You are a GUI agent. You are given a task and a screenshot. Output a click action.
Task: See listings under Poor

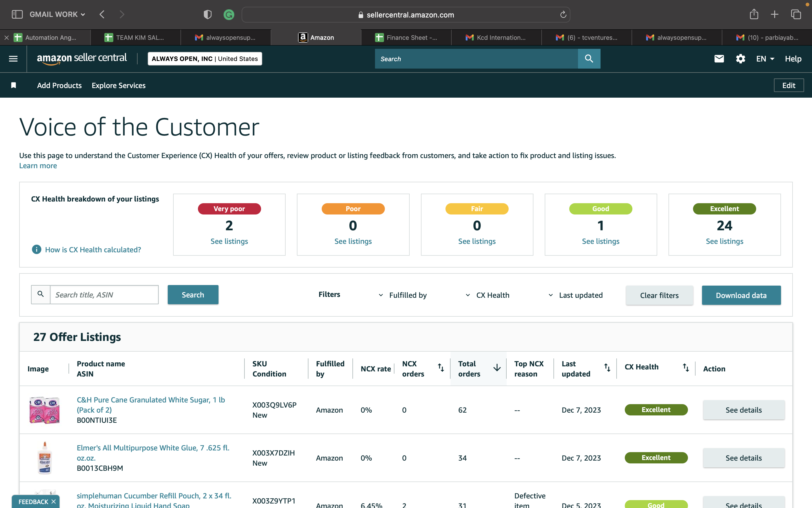[353, 241]
